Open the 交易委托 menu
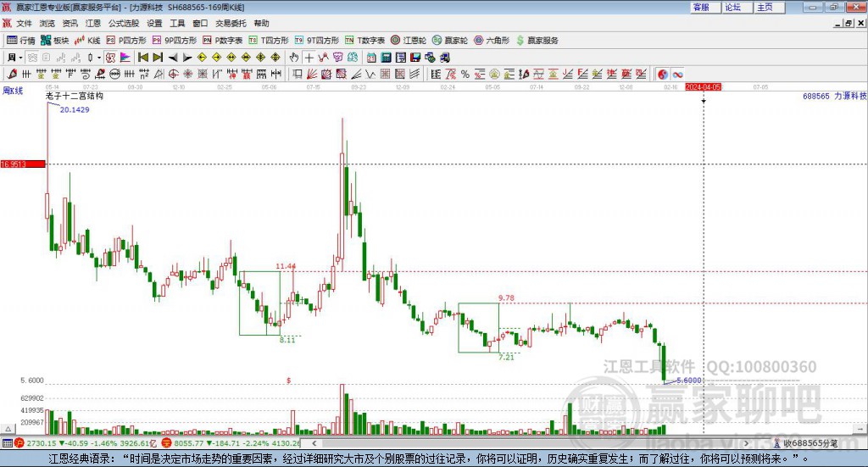The image size is (868, 467). coord(231,23)
